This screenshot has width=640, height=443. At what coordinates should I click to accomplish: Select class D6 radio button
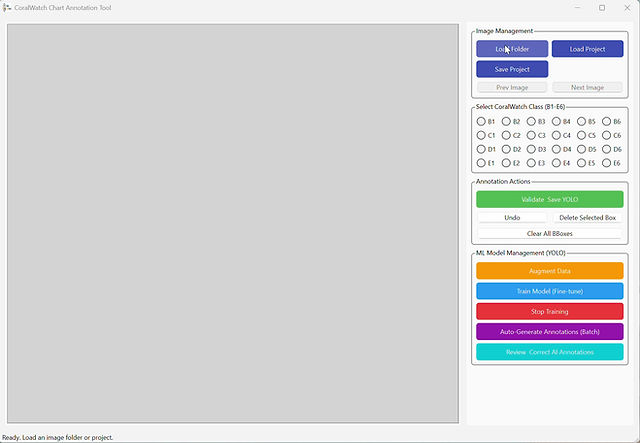[x=607, y=149]
